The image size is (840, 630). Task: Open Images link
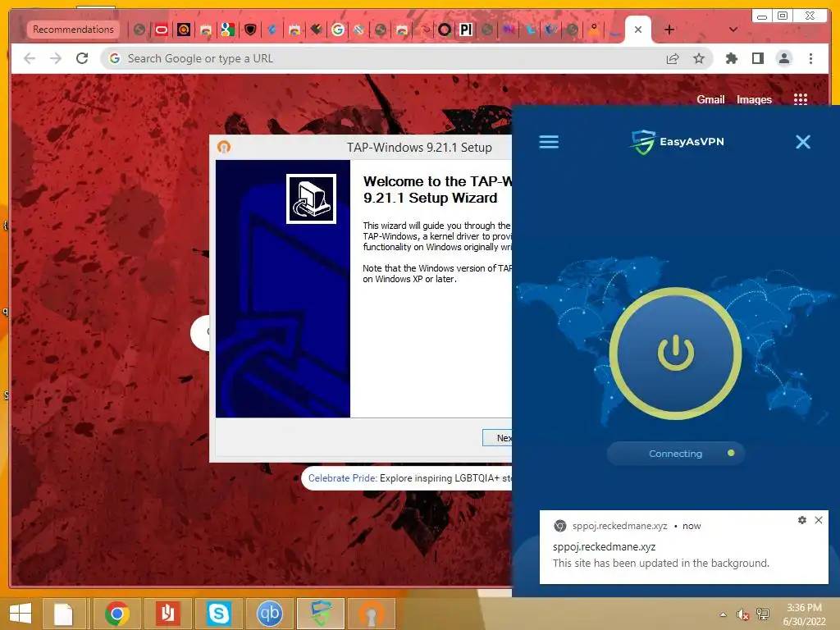pos(754,99)
